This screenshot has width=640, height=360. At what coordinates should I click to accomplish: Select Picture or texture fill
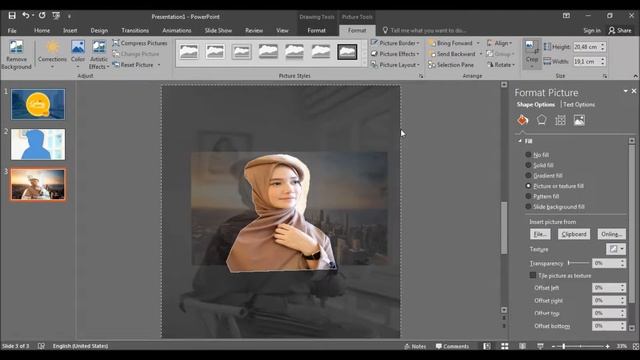coord(555,186)
